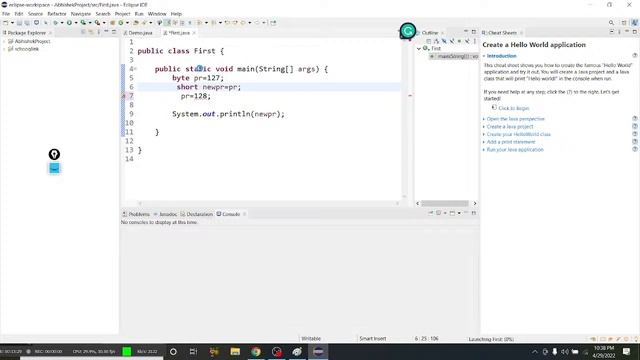The height and width of the screenshot is (360, 640).
Task: Click the Save All toolbar icon
Action: click(x=27, y=23)
